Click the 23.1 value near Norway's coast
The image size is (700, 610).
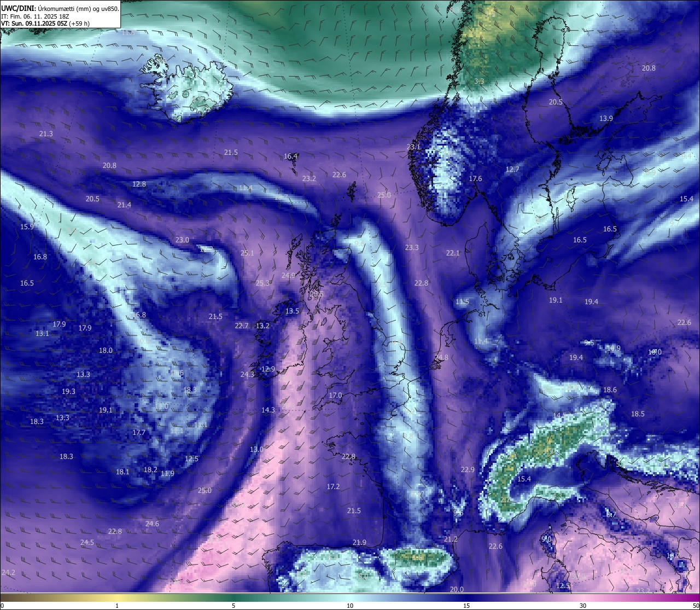(413, 147)
